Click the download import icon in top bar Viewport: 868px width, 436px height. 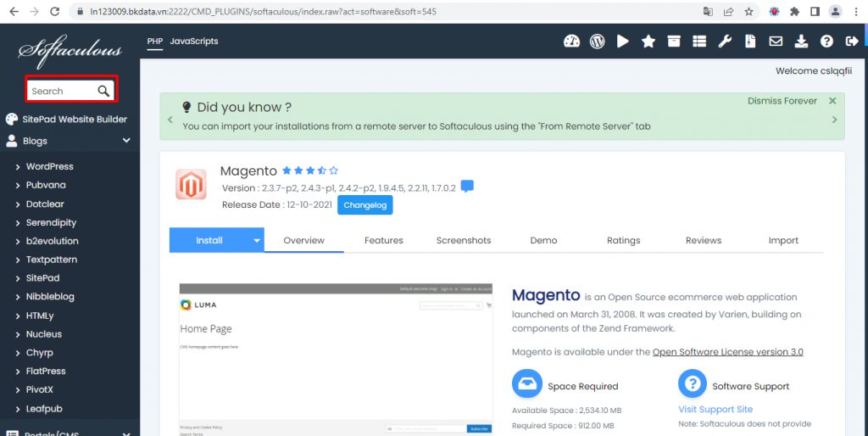(801, 41)
